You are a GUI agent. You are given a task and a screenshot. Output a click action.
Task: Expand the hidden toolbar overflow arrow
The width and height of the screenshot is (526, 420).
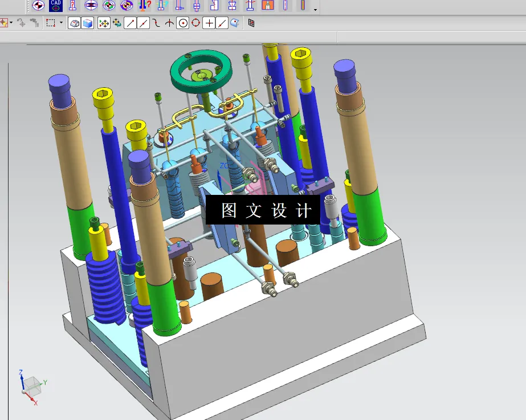pyautogui.click(x=315, y=10)
